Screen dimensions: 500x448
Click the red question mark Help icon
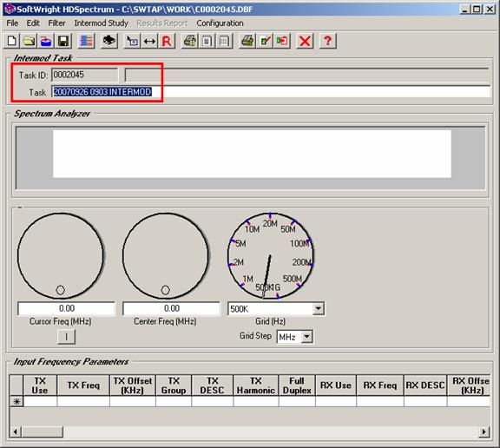point(328,41)
